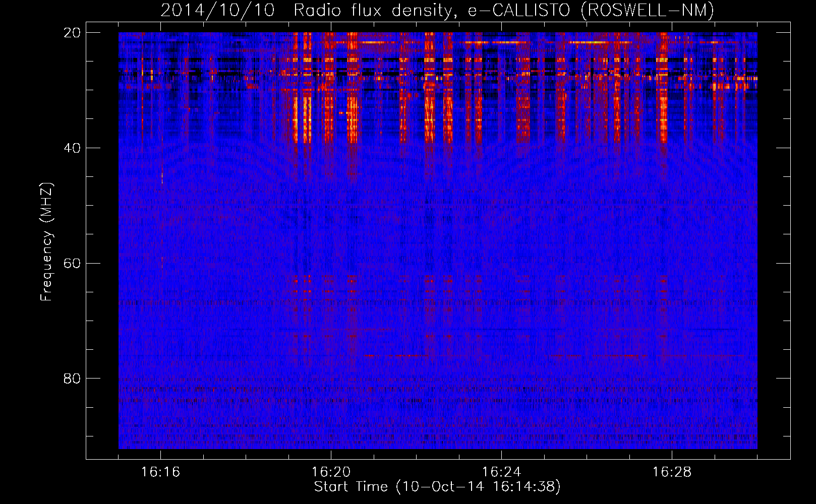Click the '16:28' time tick label

coord(672,472)
